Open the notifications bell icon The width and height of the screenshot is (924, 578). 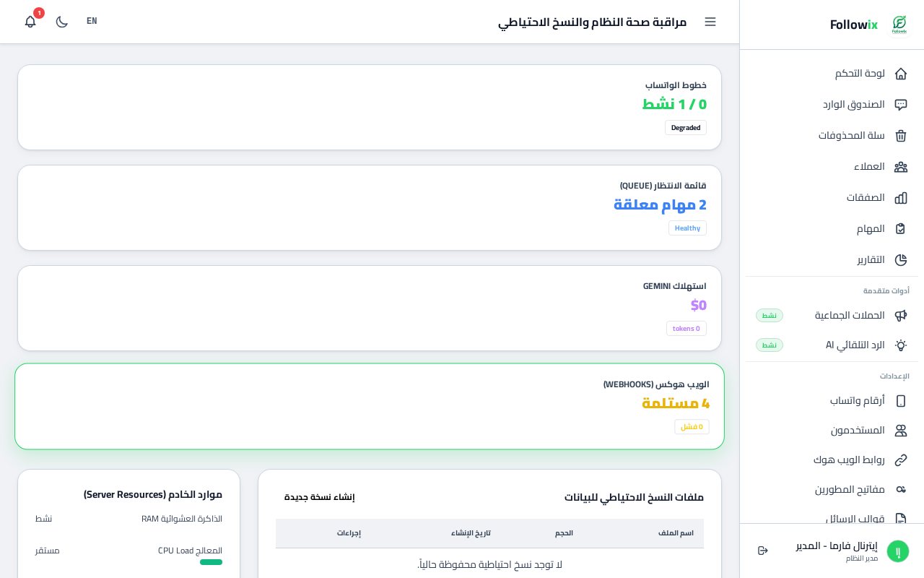(30, 22)
